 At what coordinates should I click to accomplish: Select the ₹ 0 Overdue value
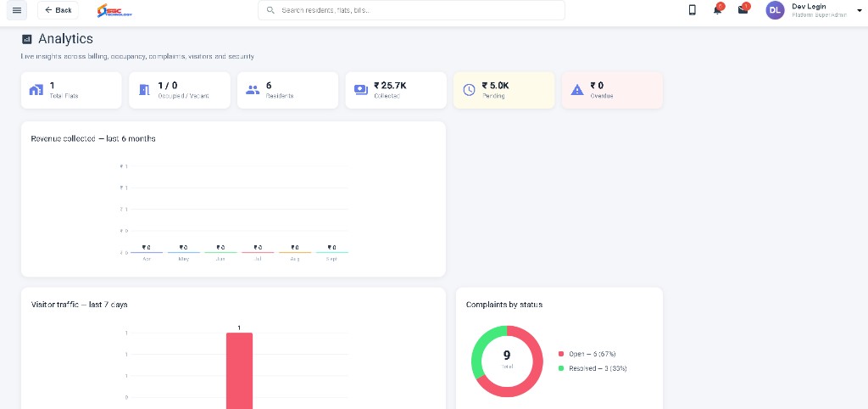tap(597, 86)
